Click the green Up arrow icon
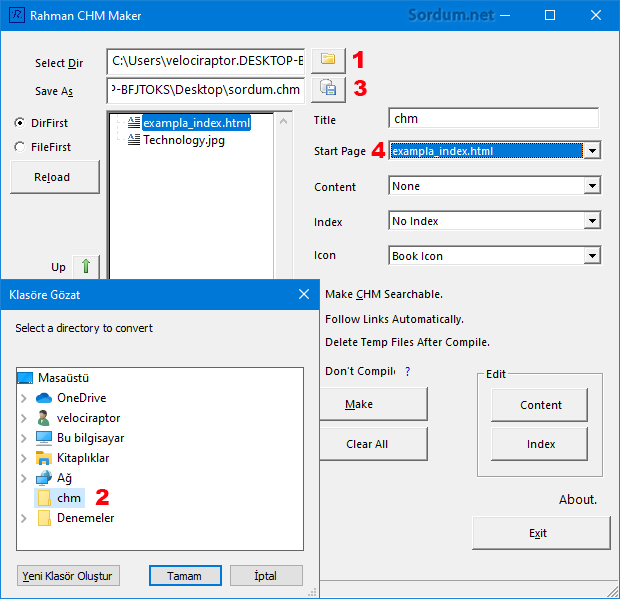Viewport: 620px width, 599px height. 86,266
